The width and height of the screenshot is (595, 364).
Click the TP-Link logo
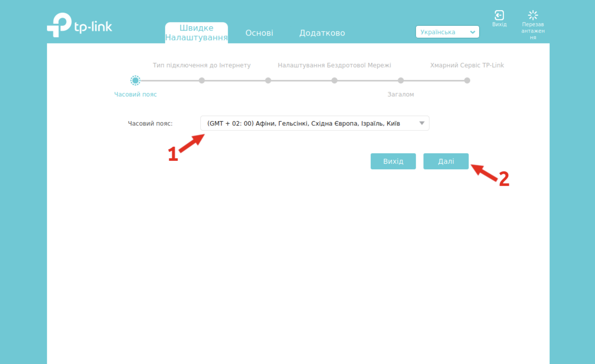tap(80, 25)
